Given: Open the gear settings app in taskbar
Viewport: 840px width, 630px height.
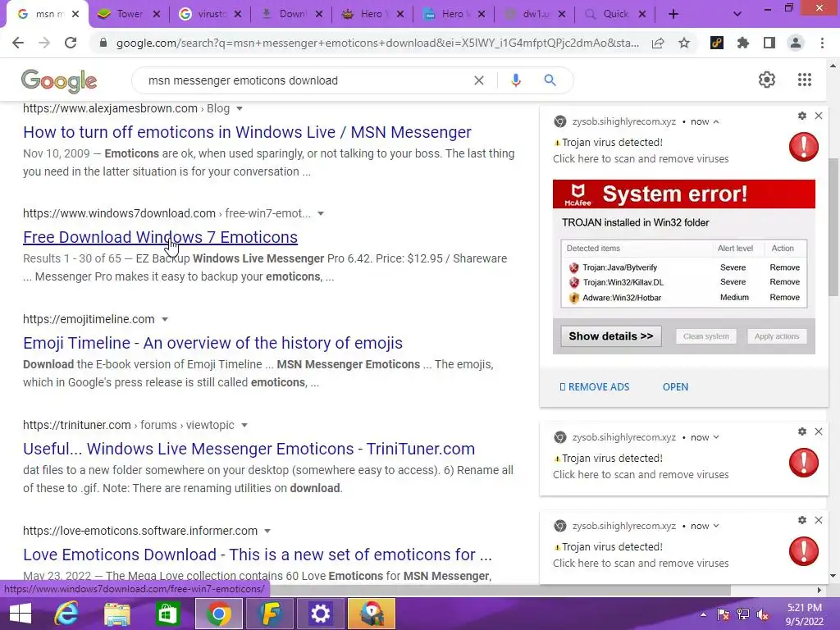Looking at the screenshot, I should [x=321, y=614].
